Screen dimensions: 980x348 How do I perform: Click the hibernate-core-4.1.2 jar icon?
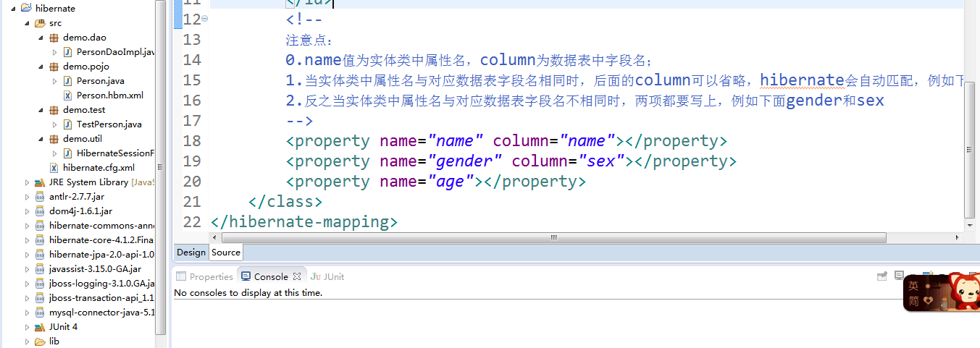click(x=40, y=240)
